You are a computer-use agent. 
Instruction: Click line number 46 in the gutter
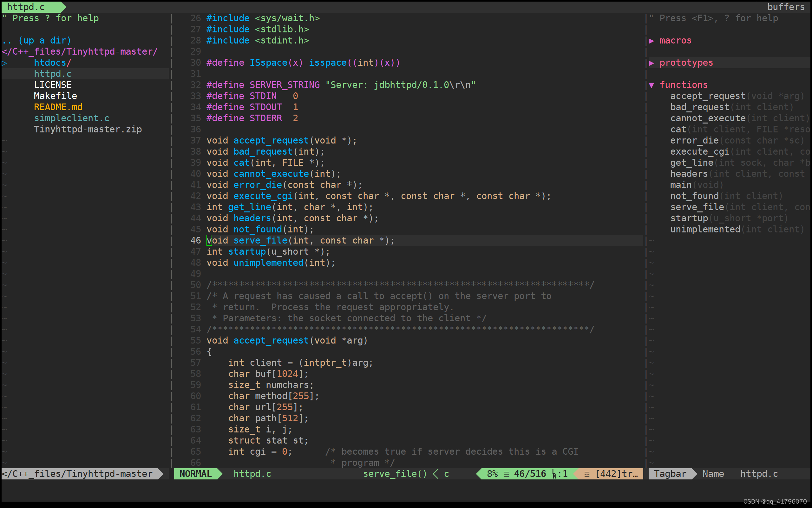[196, 240]
